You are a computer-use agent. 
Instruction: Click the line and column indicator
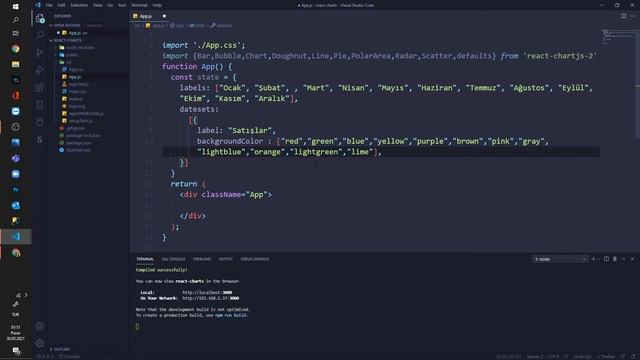point(509,357)
